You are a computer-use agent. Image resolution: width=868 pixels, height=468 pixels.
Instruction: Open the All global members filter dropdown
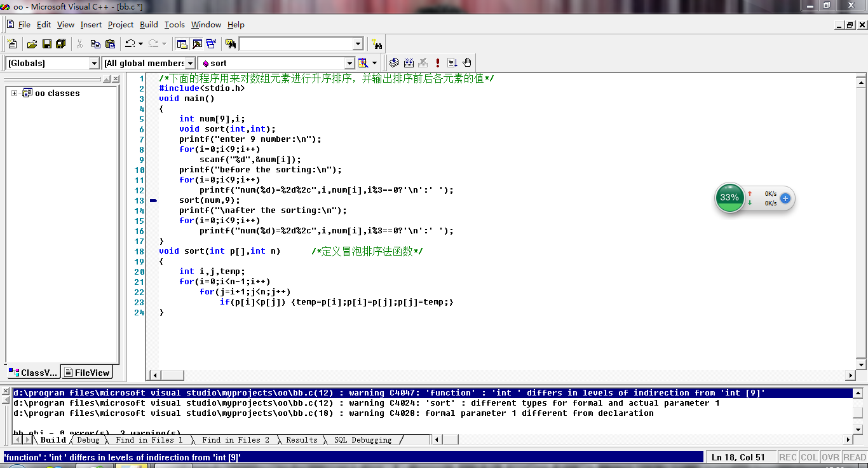tap(190, 63)
